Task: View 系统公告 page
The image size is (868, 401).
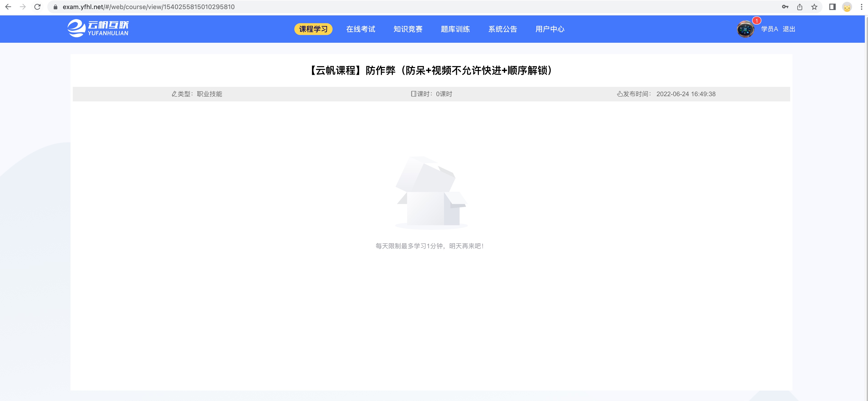Action: (x=503, y=29)
